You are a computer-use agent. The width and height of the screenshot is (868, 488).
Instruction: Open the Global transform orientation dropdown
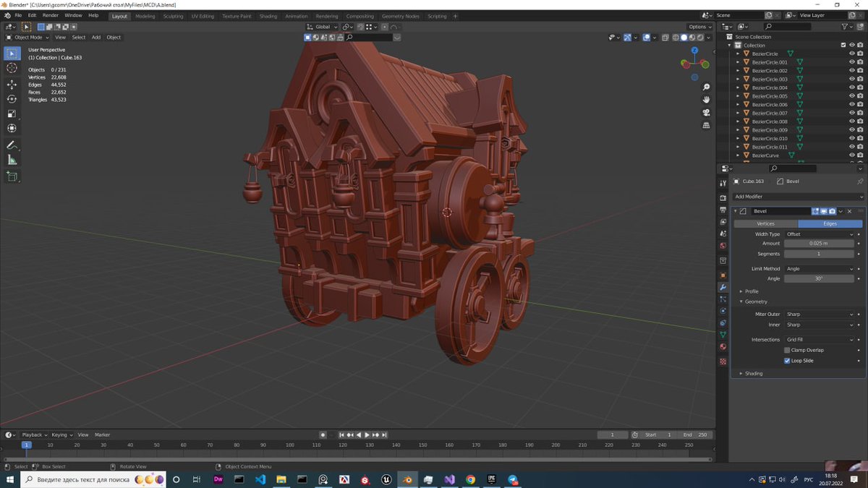pyautogui.click(x=323, y=27)
